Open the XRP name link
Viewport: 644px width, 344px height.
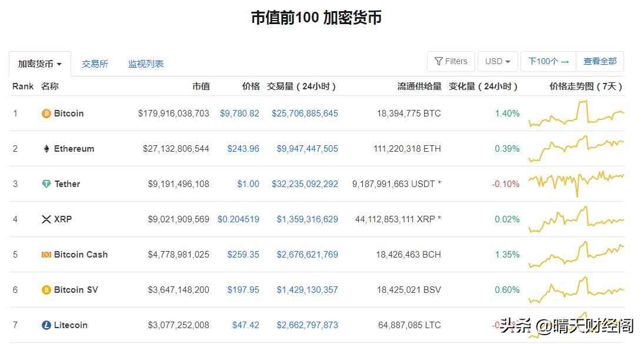pos(63,219)
